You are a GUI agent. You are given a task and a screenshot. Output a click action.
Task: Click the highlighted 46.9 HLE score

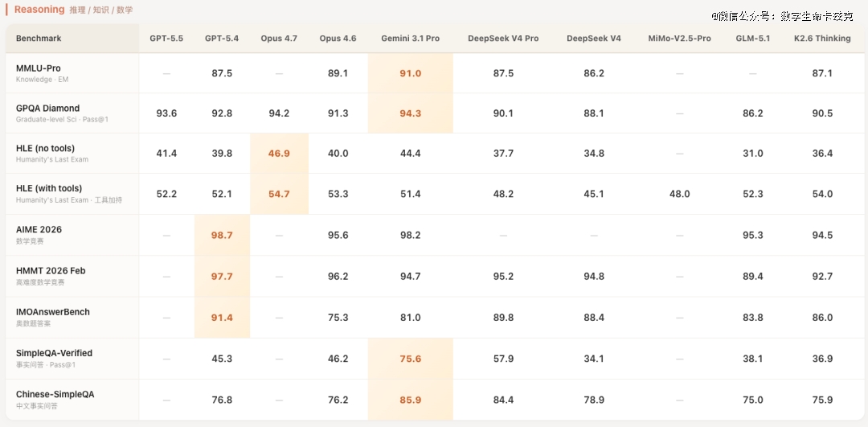(279, 154)
